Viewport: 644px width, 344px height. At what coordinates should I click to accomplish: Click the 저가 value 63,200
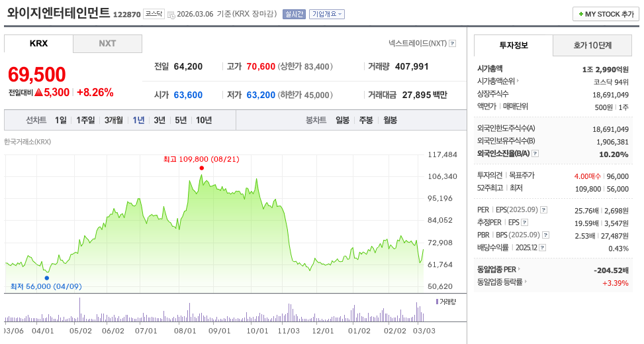261,95
